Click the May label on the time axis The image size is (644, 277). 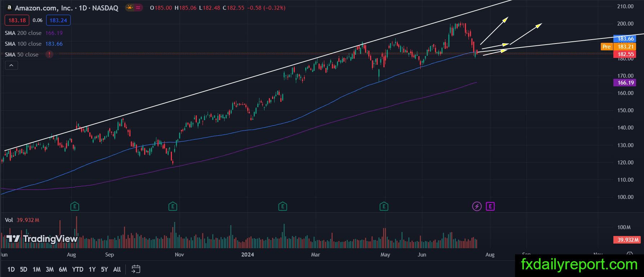pos(385,255)
